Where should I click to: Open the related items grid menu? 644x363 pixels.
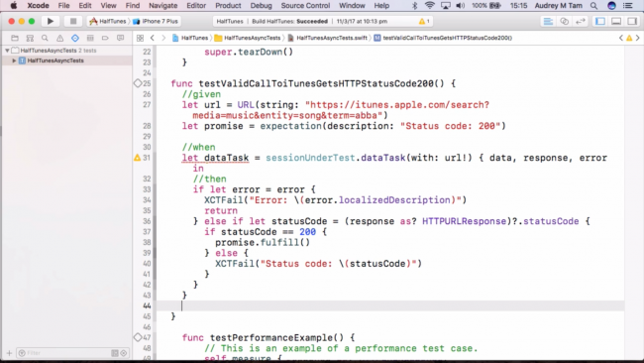pyautogui.click(x=140, y=38)
